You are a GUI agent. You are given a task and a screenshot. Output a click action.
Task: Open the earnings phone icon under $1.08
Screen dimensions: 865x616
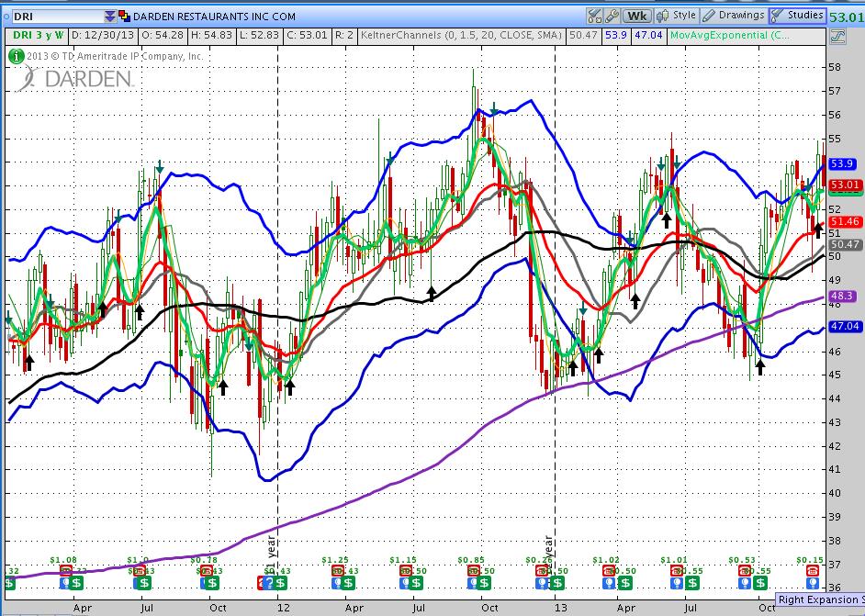pos(65,570)
